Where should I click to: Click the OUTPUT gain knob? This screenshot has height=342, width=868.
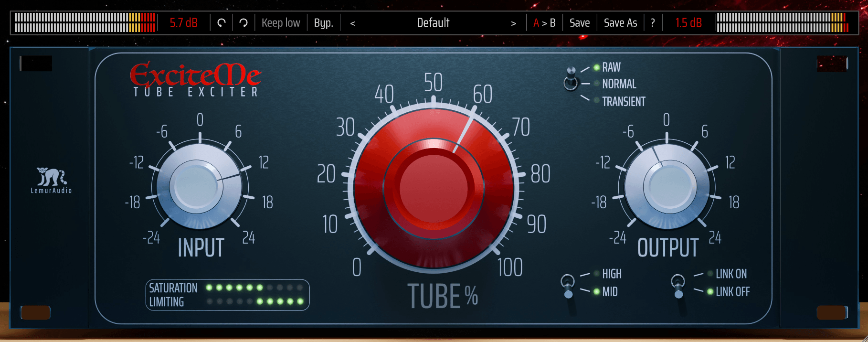[x=667, y=186]
